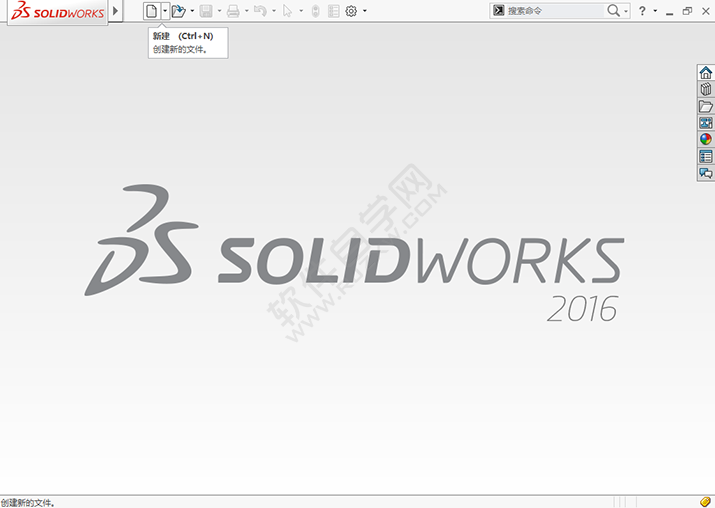Click the status bar tag icon

tap(705, 502)
